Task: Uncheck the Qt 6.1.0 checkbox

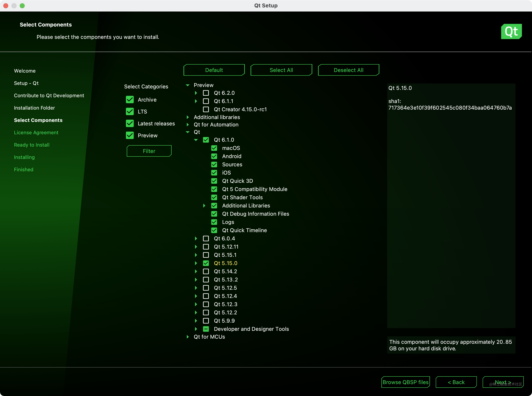Action: 206,140
